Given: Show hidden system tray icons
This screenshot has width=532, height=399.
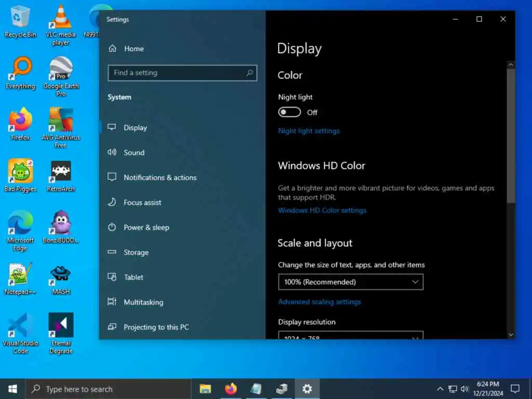Looking at the screenshot, I should coord(440,389).
